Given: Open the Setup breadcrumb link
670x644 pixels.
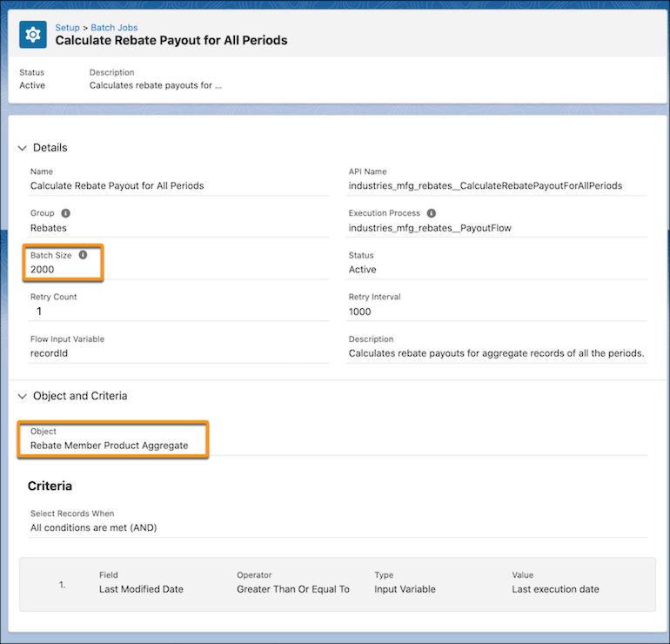Looking at the screenshot, I should (x=67, y=27).
